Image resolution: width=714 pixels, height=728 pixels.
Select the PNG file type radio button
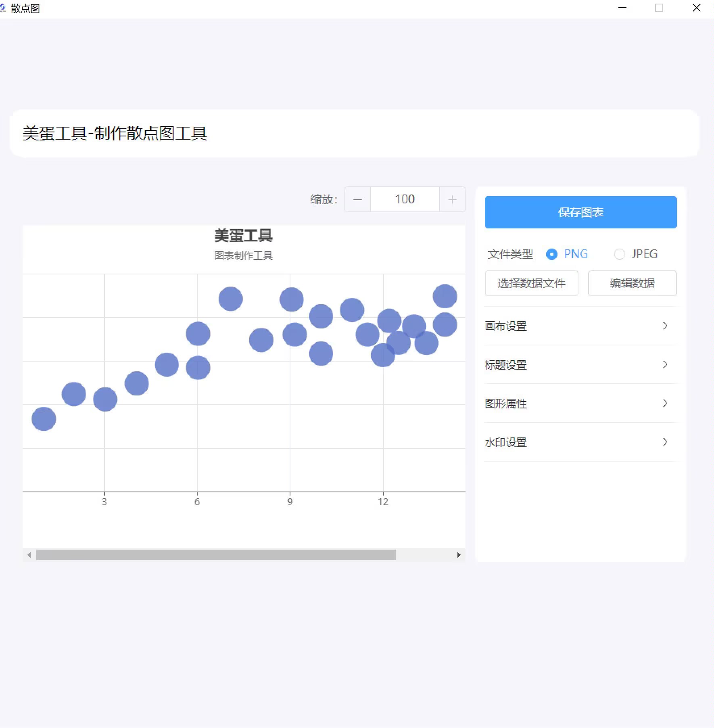click(x=551, y=254)
